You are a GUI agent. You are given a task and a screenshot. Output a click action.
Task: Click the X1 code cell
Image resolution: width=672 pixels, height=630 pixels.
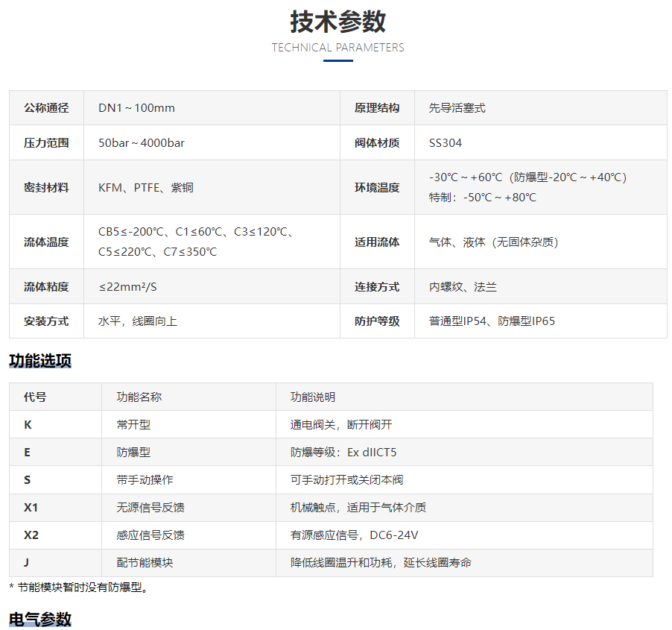(x=31, y=508)
